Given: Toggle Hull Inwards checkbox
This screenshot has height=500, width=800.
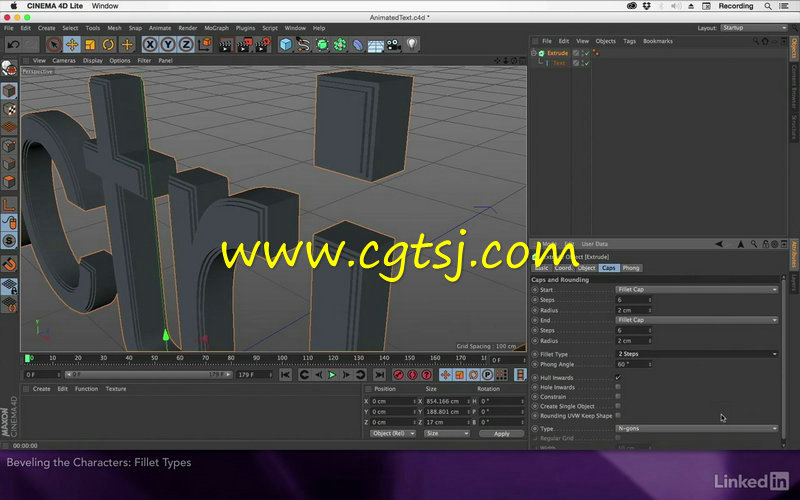Looking at the screenshot, I should 618,378.
